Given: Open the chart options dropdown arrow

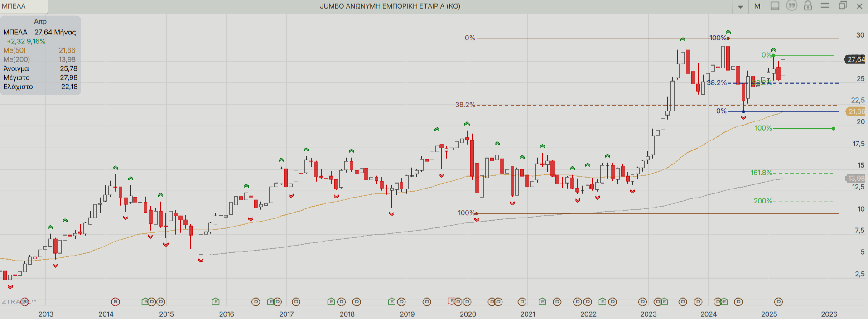Looking at the screenshot, I should [x=740, y=6].
